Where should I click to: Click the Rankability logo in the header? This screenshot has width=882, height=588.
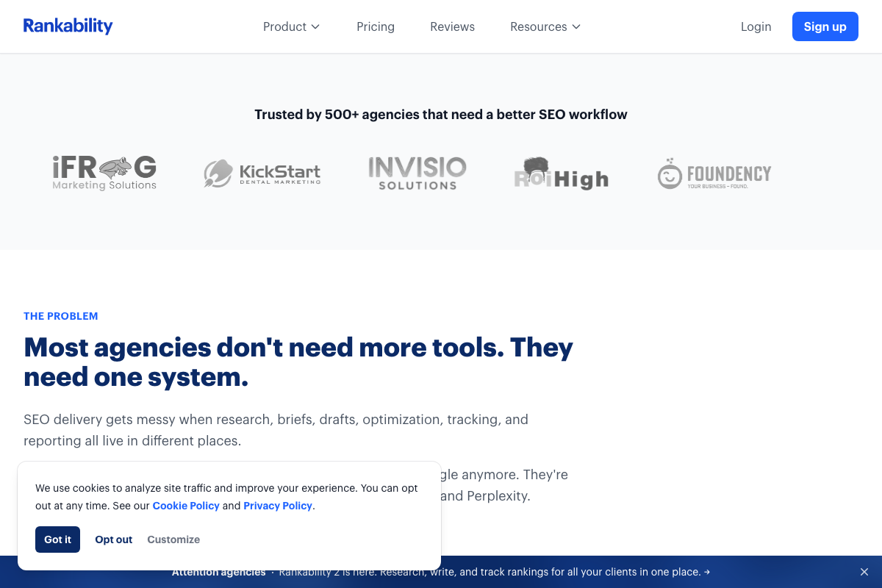pyautogui.click(x=68, y=26)
